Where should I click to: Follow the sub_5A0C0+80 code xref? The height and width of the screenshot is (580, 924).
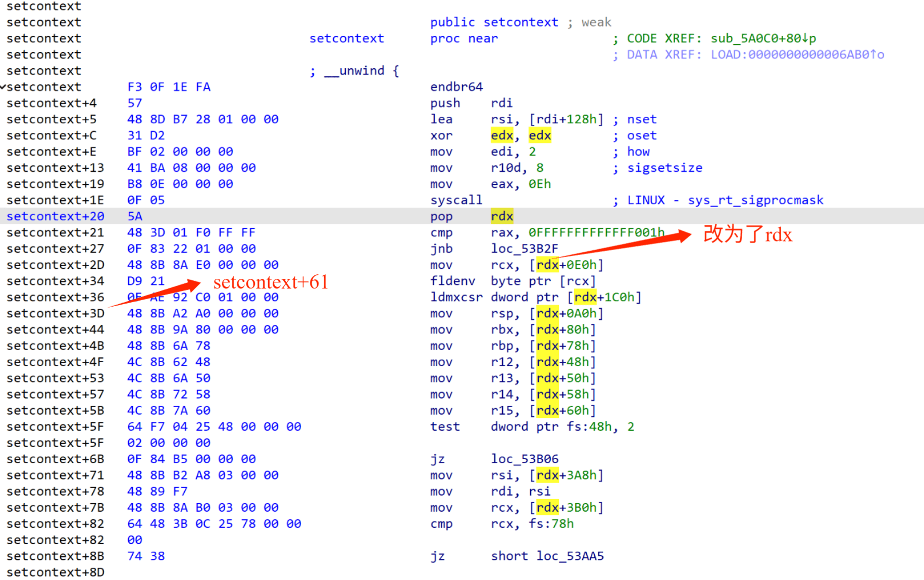tap(763, 38)
